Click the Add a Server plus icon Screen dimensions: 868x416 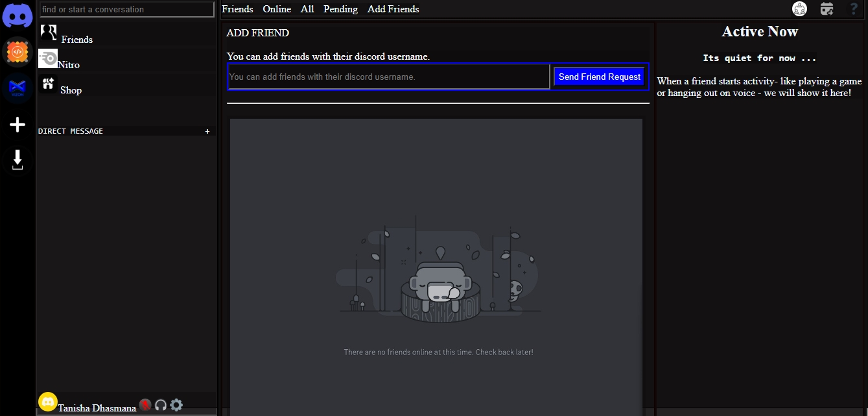pos(18,125)
